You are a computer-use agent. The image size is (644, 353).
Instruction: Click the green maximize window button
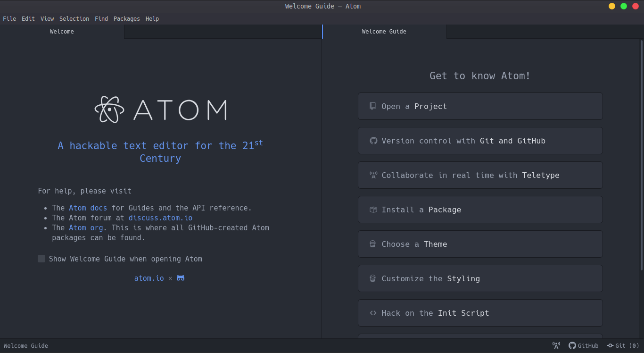(624, 6)
